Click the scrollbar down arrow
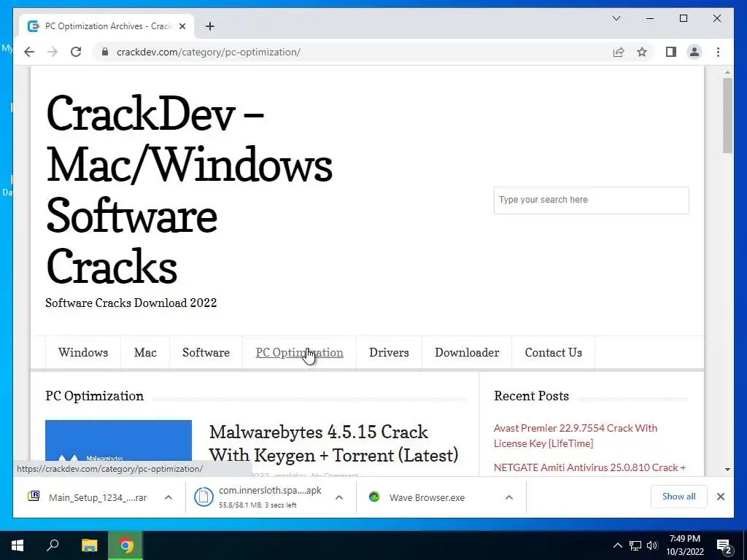The image size is (747, 560). 727,469
